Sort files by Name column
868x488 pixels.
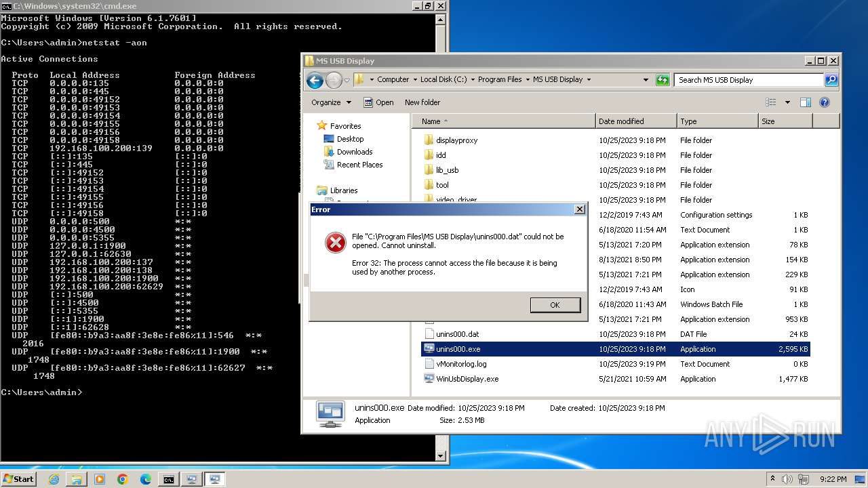(x=503, y=121)
